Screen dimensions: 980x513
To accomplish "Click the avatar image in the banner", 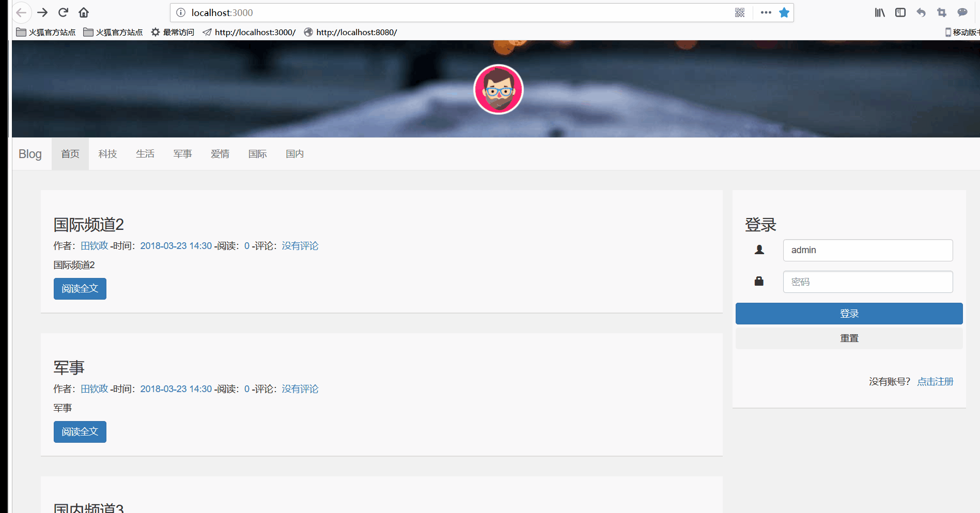I will pos(499,89).
